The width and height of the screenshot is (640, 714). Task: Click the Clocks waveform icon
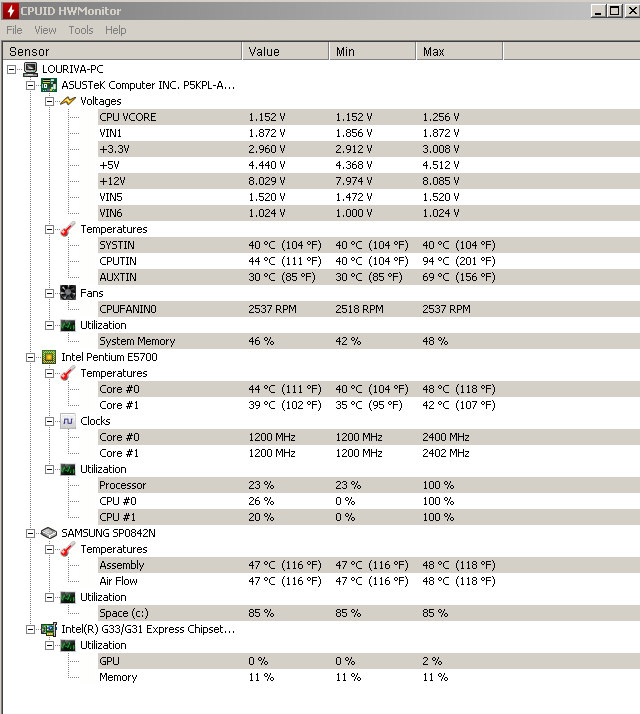68,421
